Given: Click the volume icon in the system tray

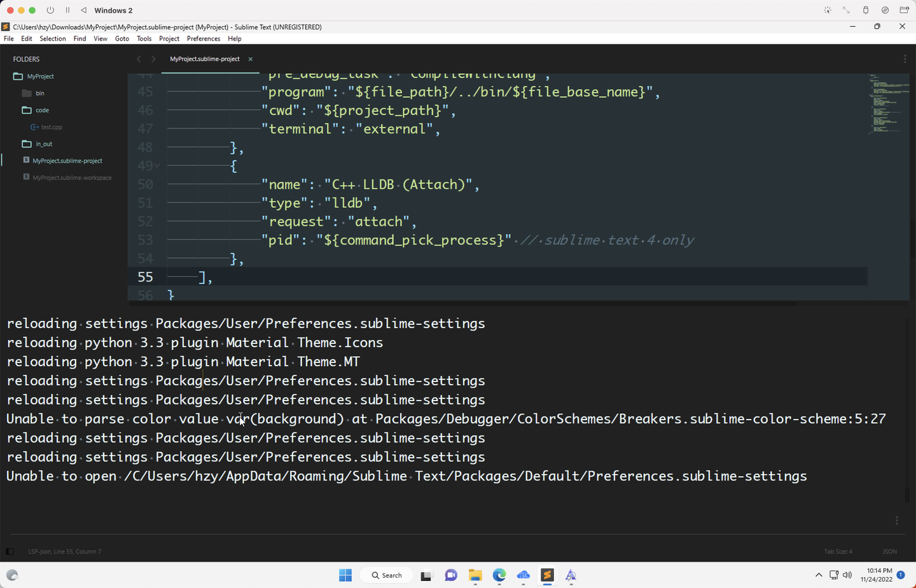Looking at the screenshot, I should [x=847, y=575].
